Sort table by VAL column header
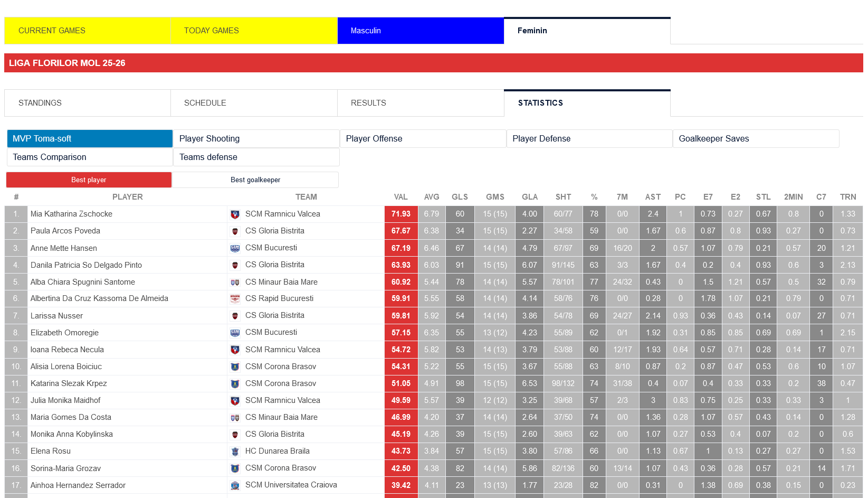This screenshot has height=498, width=868. pos(400,197)
